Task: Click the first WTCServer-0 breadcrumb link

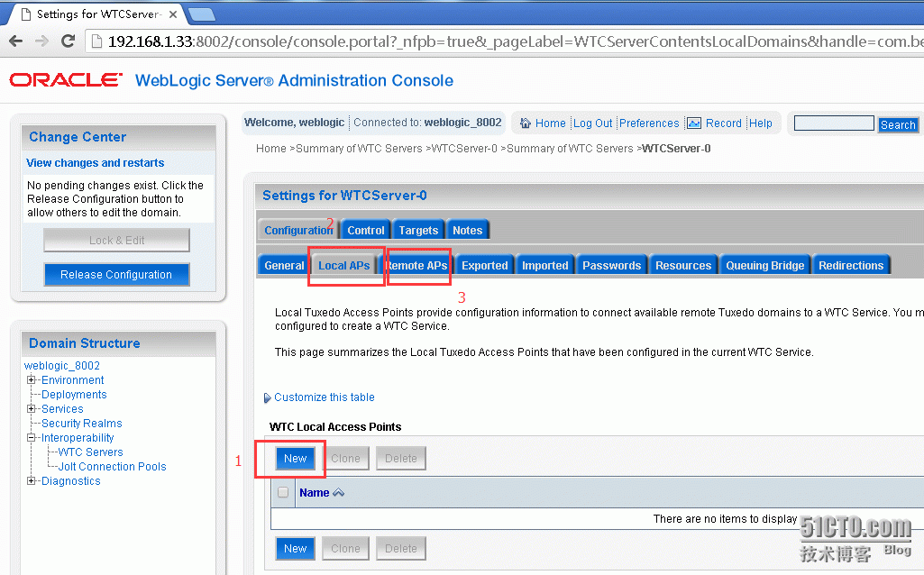Action: coord(464,149)
